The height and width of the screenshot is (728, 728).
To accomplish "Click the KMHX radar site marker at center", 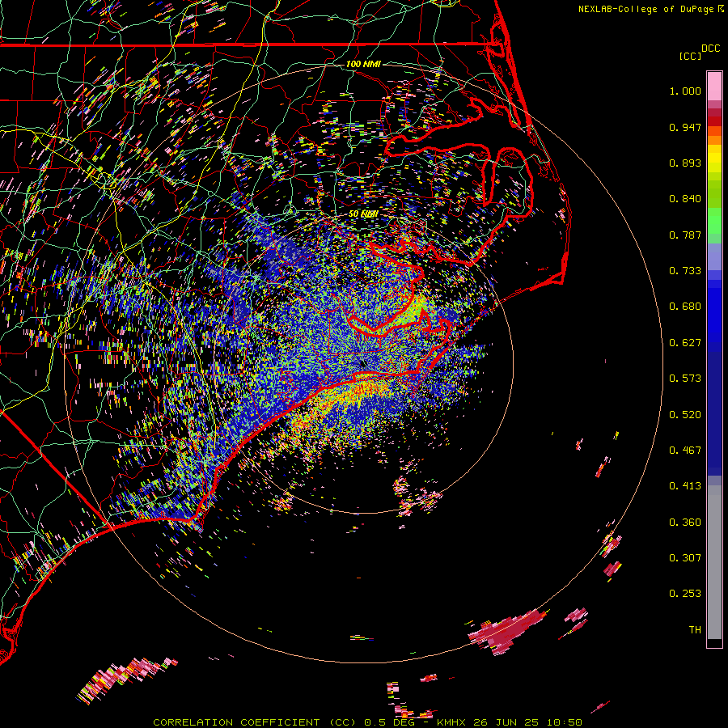I will [363, 363].
